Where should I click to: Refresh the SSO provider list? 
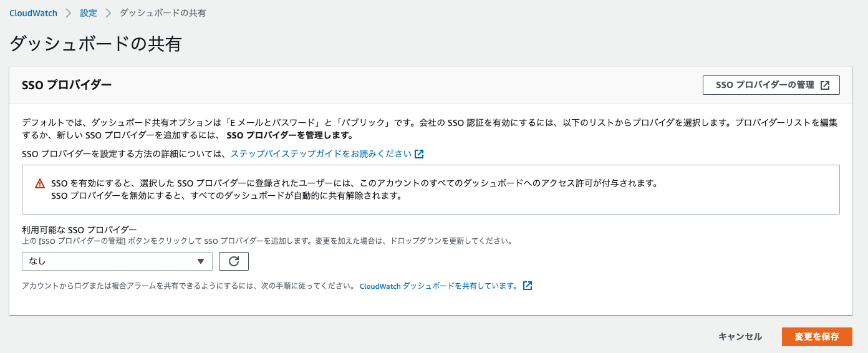pos(234,261)
